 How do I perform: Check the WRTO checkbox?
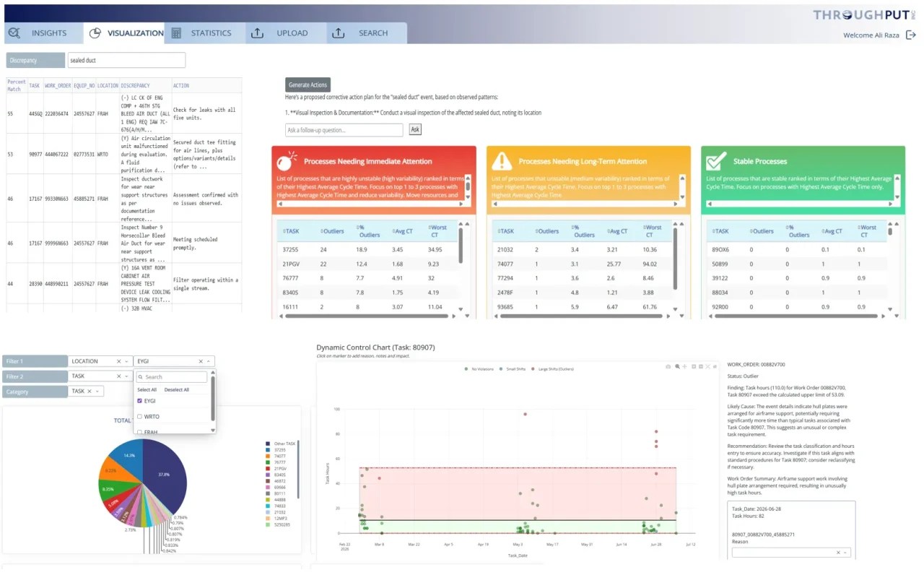140,417
